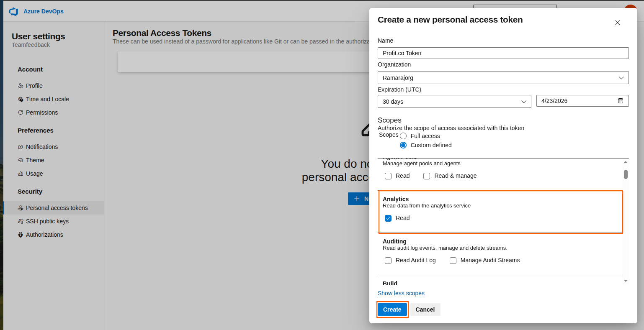Click the globe icon for Time and Locale
The image size is (644, 330).
[21, 99]
